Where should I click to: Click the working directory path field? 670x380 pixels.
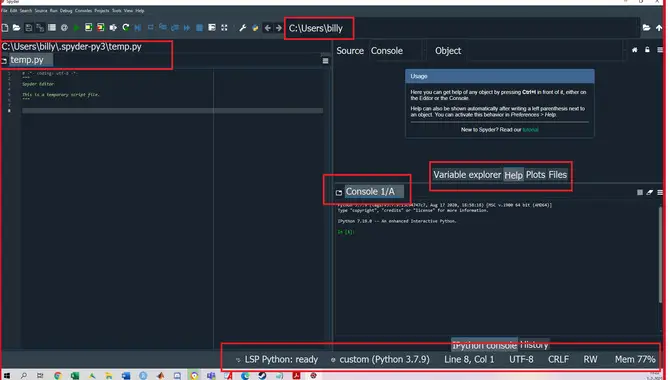pos(462,28)
